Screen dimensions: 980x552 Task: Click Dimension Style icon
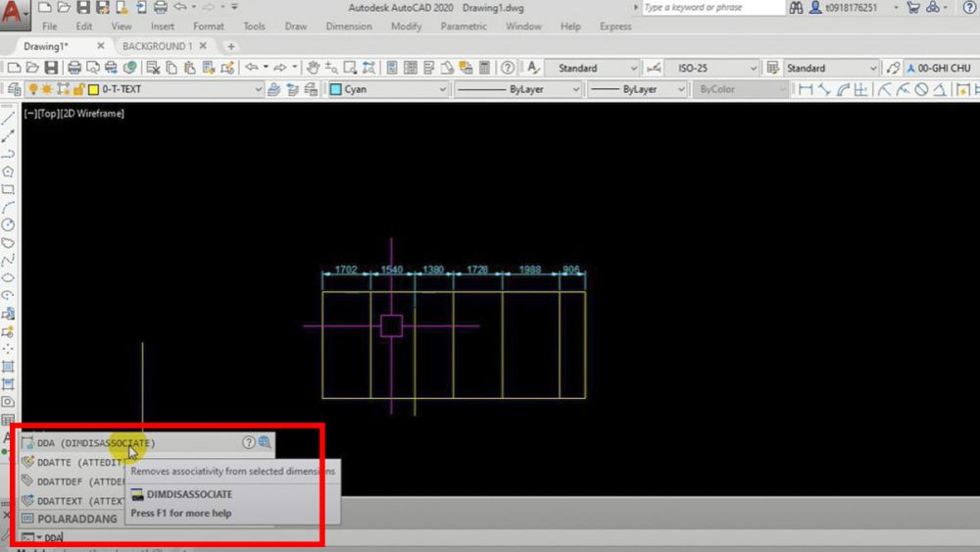[654, 68]
